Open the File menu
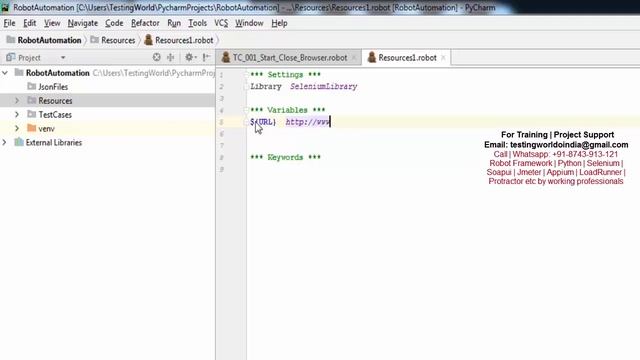The image size is (640, 360). tap(9, 23)
